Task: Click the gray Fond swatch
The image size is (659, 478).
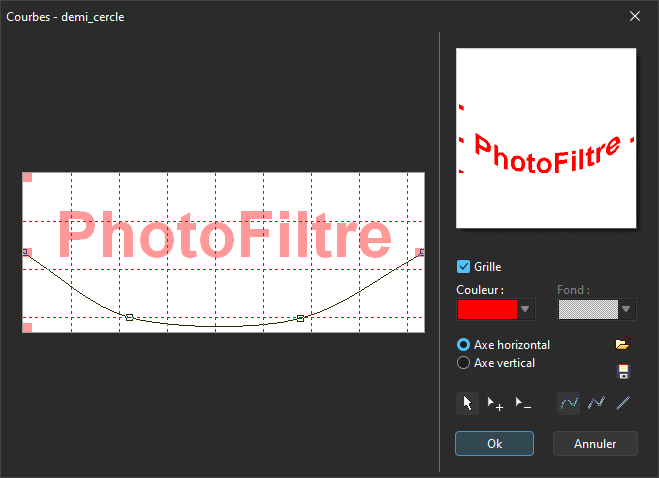Action: (x=588, y=309)
